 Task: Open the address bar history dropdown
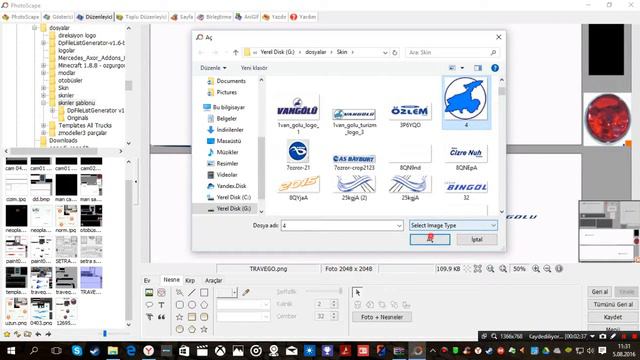click(x=385, y=52)
